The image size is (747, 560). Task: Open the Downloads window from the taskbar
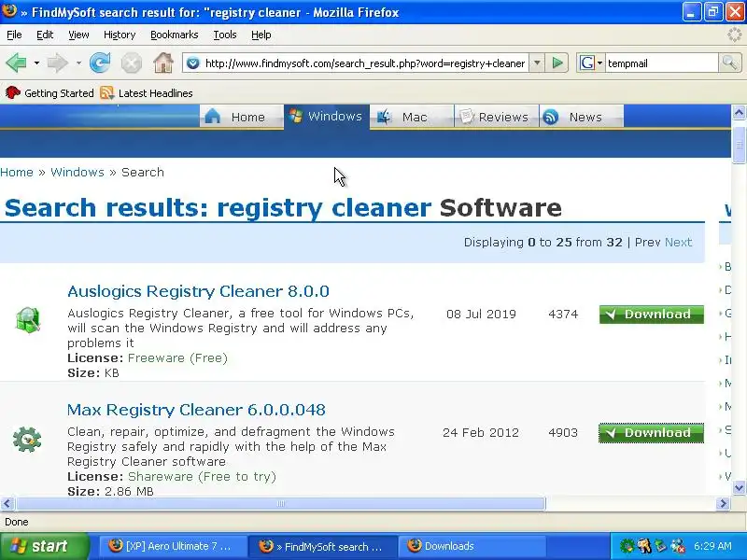click(x=472, y=546)
